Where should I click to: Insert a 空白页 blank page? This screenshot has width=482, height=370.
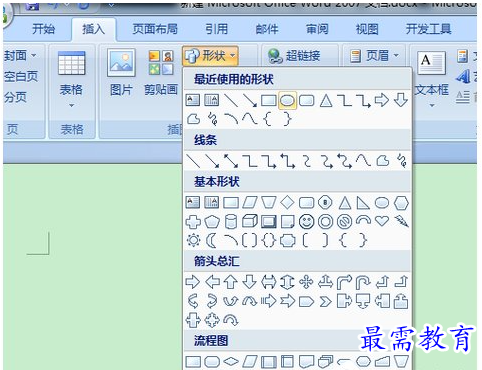pyautogui.click(x=21, y=76)
